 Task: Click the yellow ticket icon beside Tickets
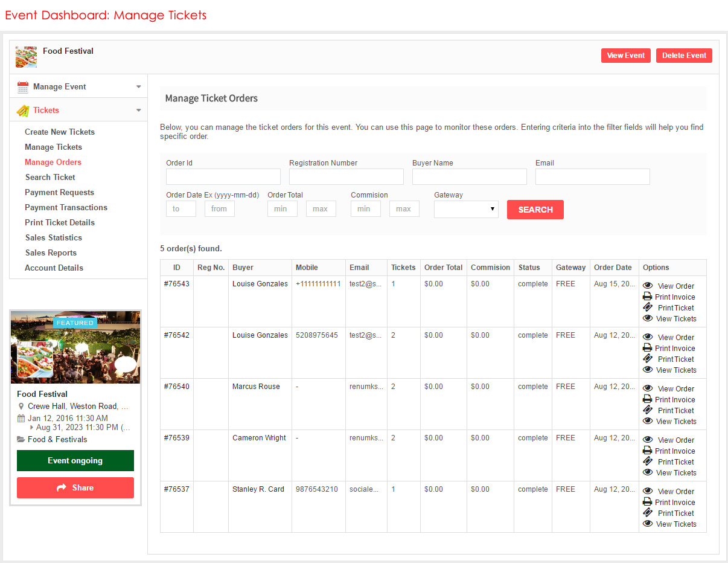coord(23,111)
